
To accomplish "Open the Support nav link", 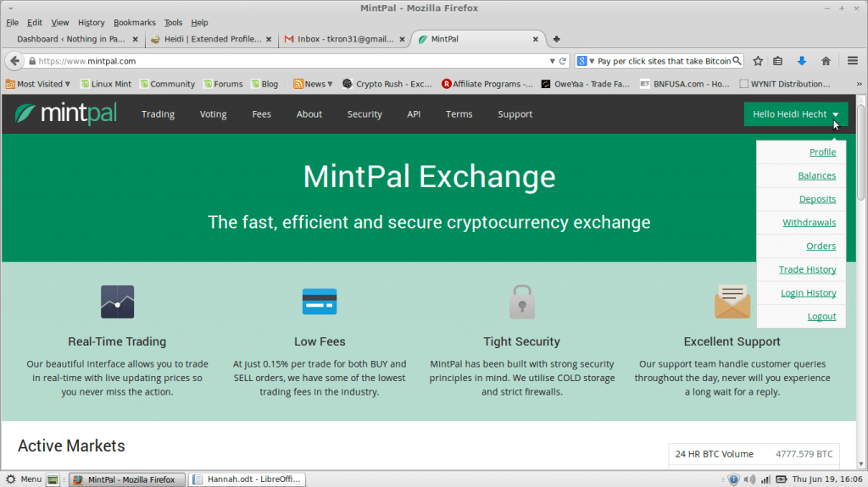I will (515, 114).
